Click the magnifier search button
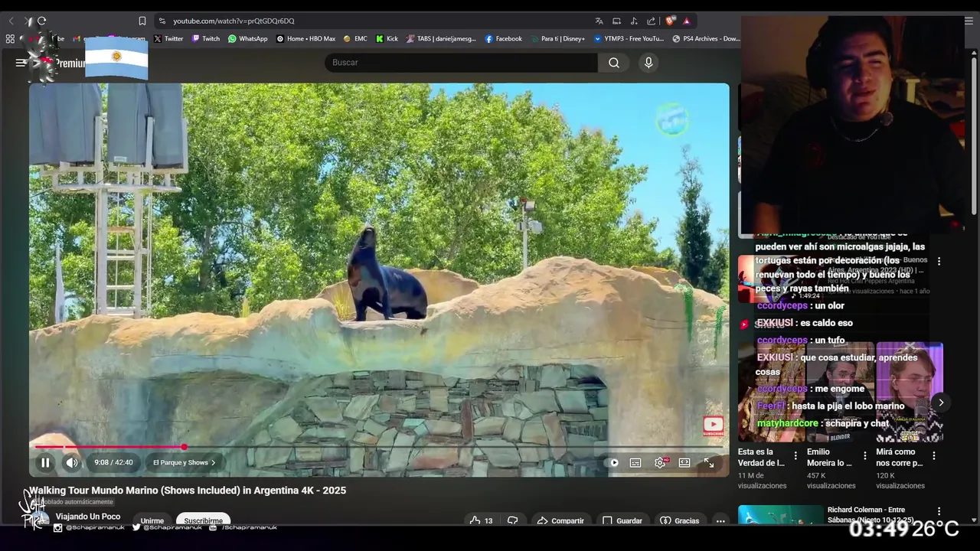This screenshot has height=551, width=980. coord(614,63)
